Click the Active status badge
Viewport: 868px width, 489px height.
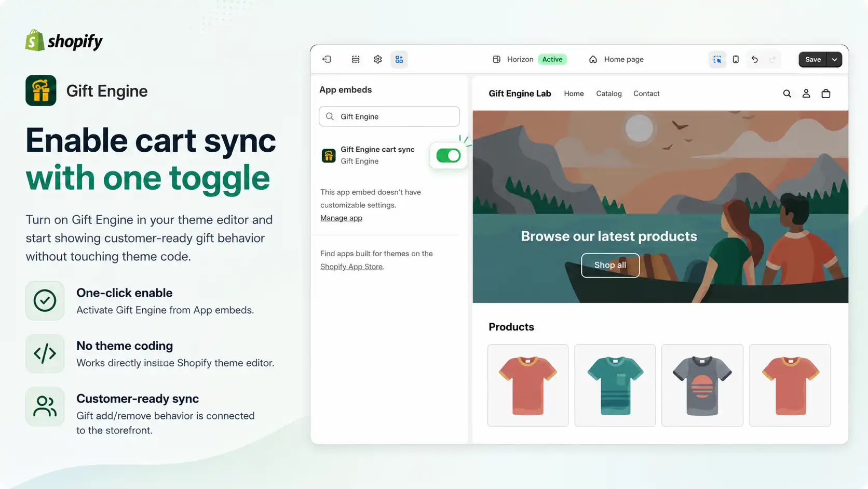coord(552,59)
